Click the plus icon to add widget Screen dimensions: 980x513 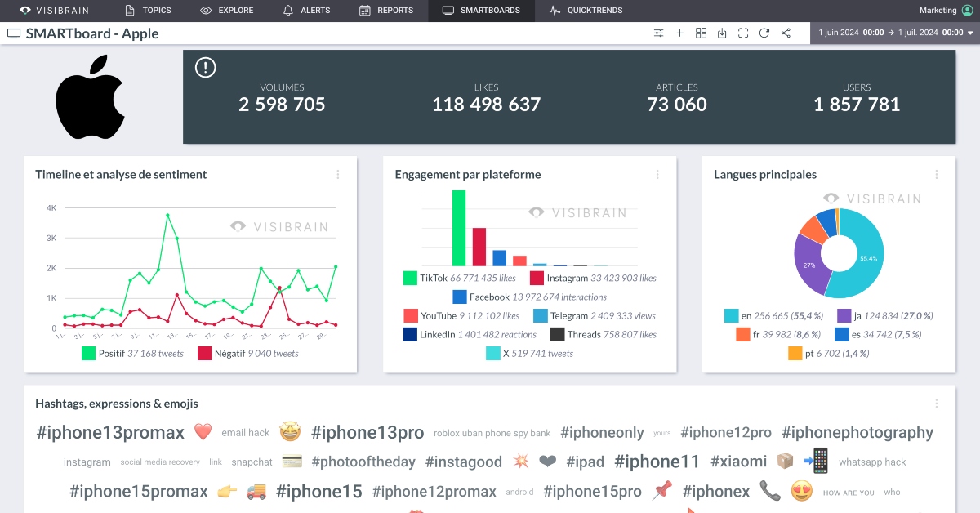coord(679,33)
